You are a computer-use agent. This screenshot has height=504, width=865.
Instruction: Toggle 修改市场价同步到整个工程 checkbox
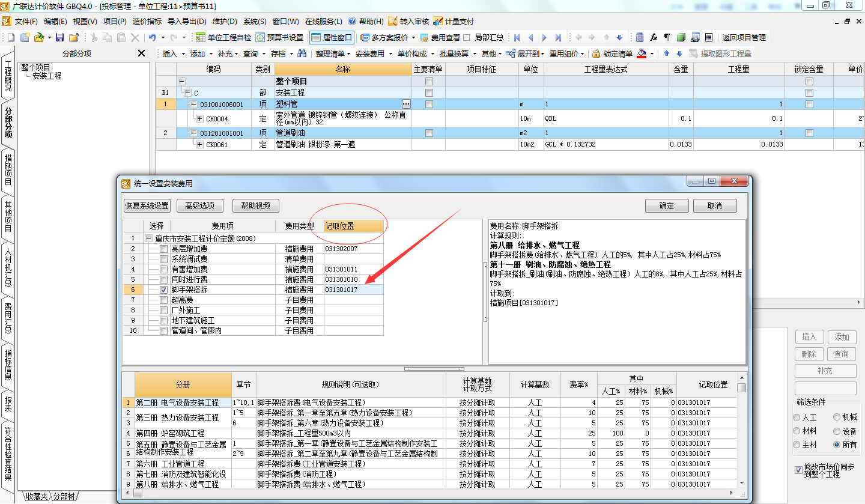(798, 470)
